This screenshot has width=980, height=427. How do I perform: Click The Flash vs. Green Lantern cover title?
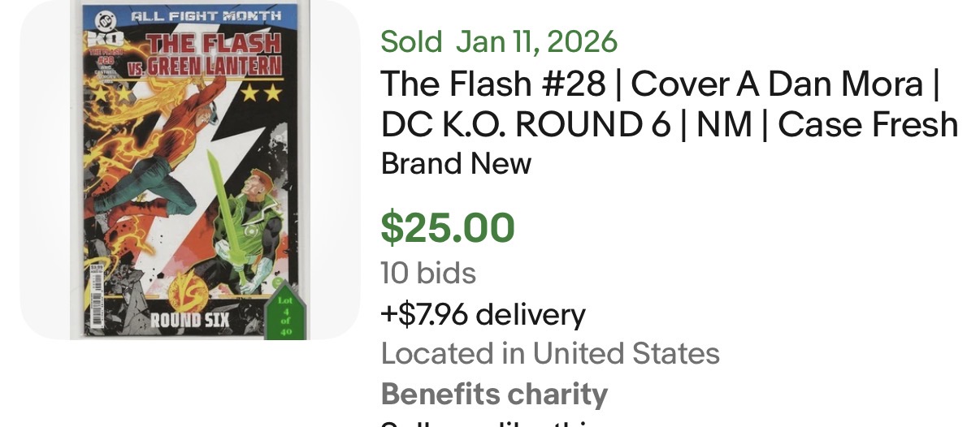tap(206, 54)
